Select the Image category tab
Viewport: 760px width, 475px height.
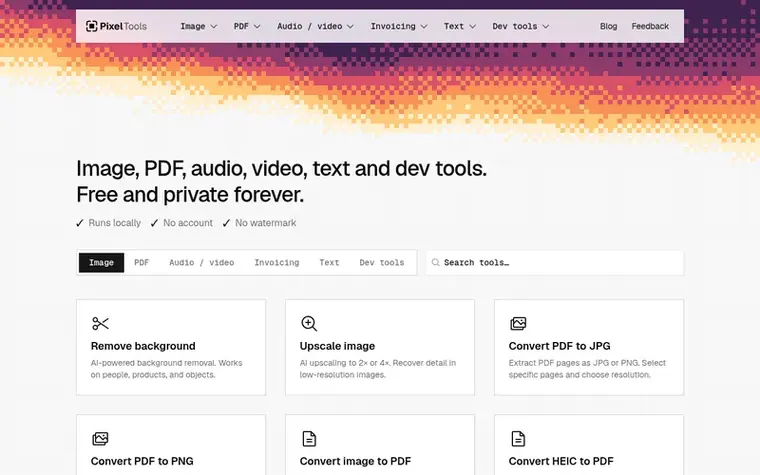[x=101, y=262]
